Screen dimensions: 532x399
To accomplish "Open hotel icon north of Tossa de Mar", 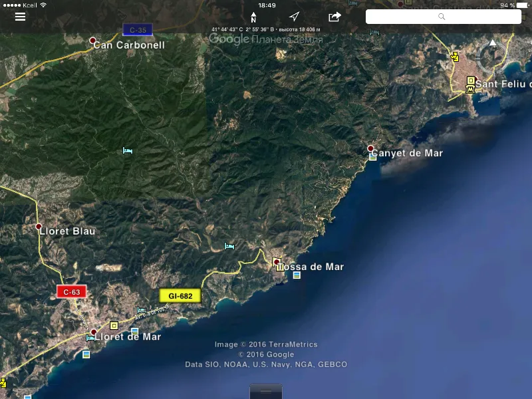I will [229, 246].
